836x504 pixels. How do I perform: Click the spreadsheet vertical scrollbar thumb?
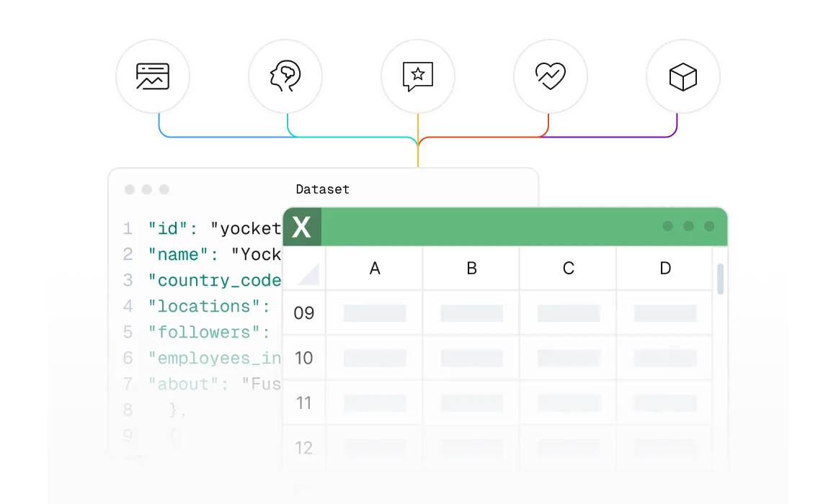coord(720,279)
